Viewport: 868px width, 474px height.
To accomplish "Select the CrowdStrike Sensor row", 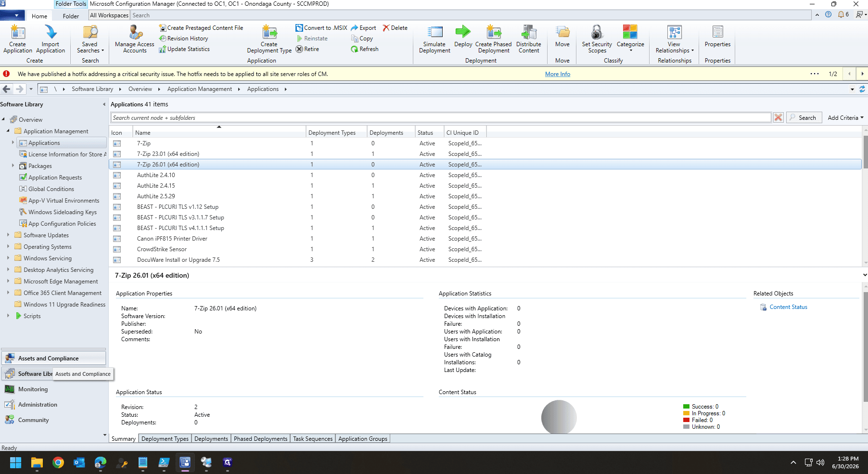I will tap(485, 249).
